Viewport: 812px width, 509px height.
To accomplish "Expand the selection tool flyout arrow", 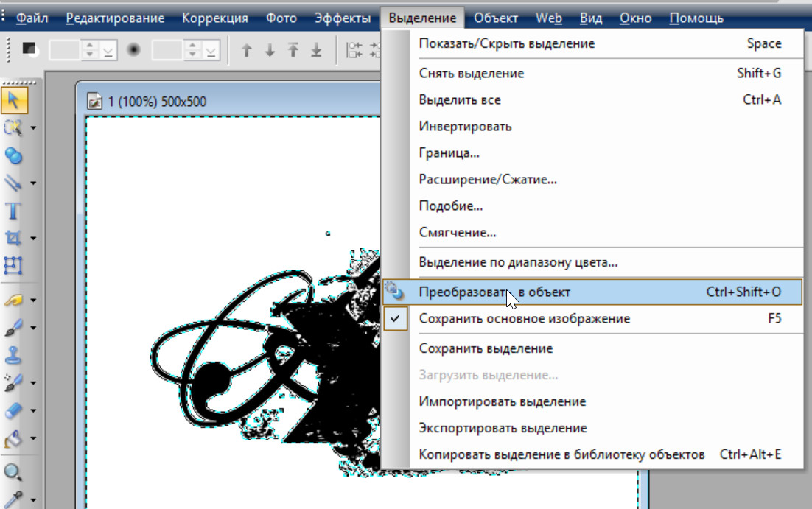I will pos(33,128).
